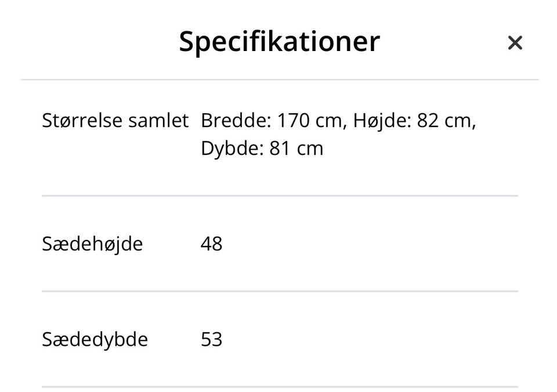Click the Størrelse samlet label
The image size is (557, 392).
pos(114,120)
